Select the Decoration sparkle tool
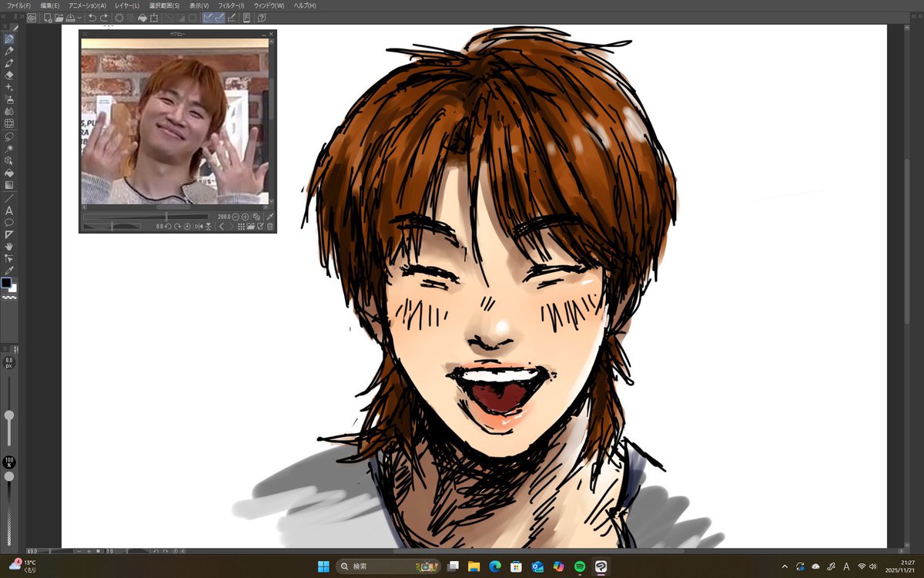The height and width of the screenshot is (578, 924). (x=9, y=88)
